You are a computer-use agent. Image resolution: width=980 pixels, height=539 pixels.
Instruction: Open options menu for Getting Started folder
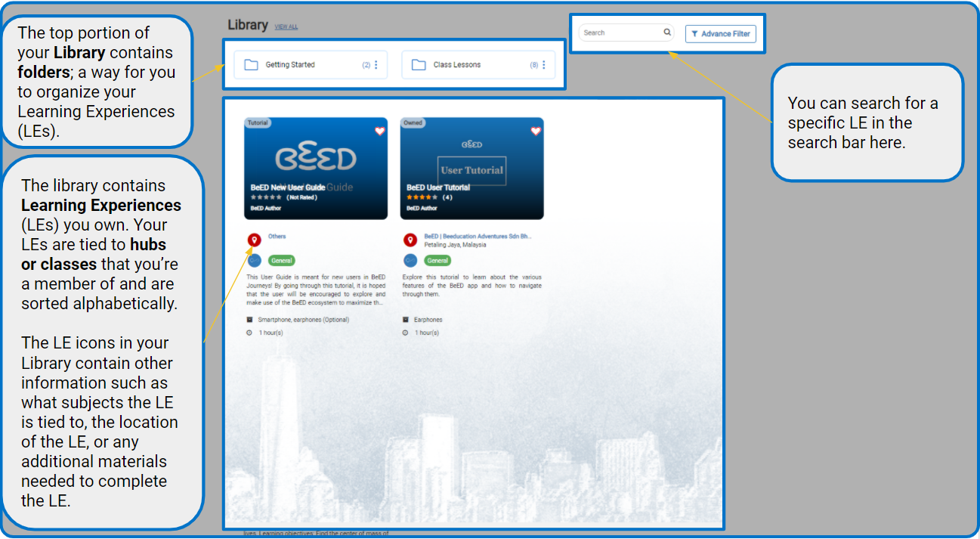[376, 65]
